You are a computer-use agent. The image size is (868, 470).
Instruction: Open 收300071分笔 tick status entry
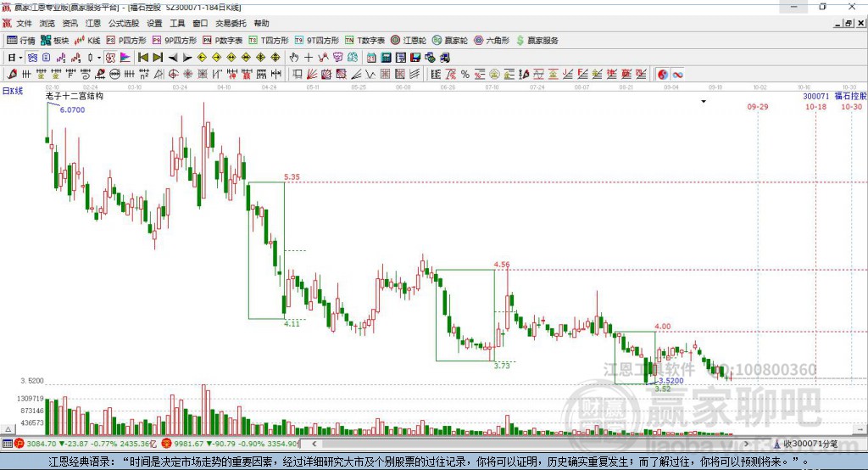806,444
